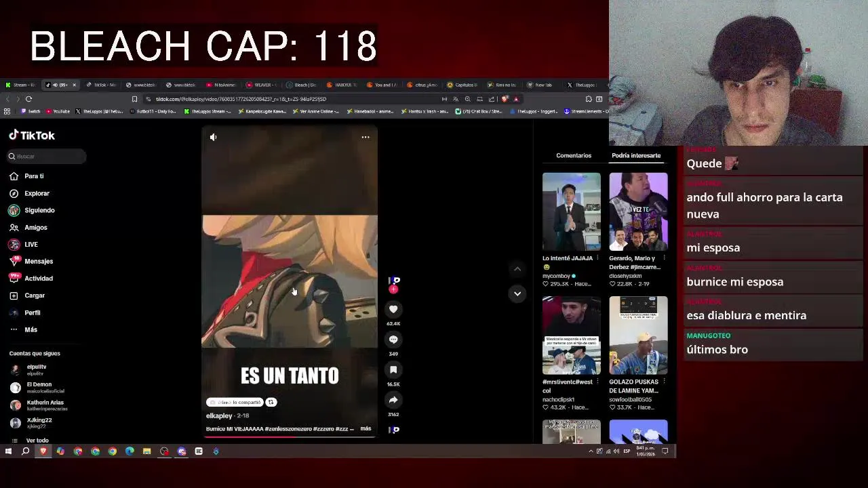This screenshot has height=488, width=868.
Task: Follow the creator with red plus badge
Action: (393, 289)
